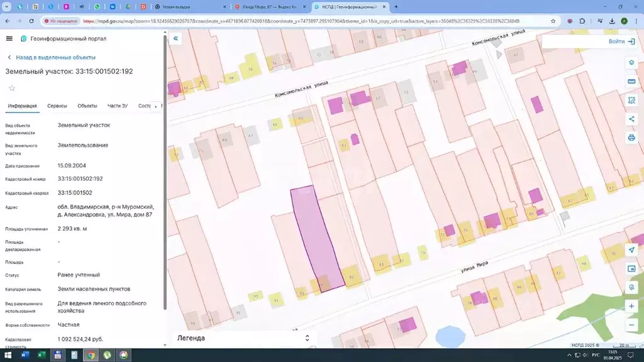Open the VK pinned tab
Screen dimensions: 644x362
coord(113,6)
